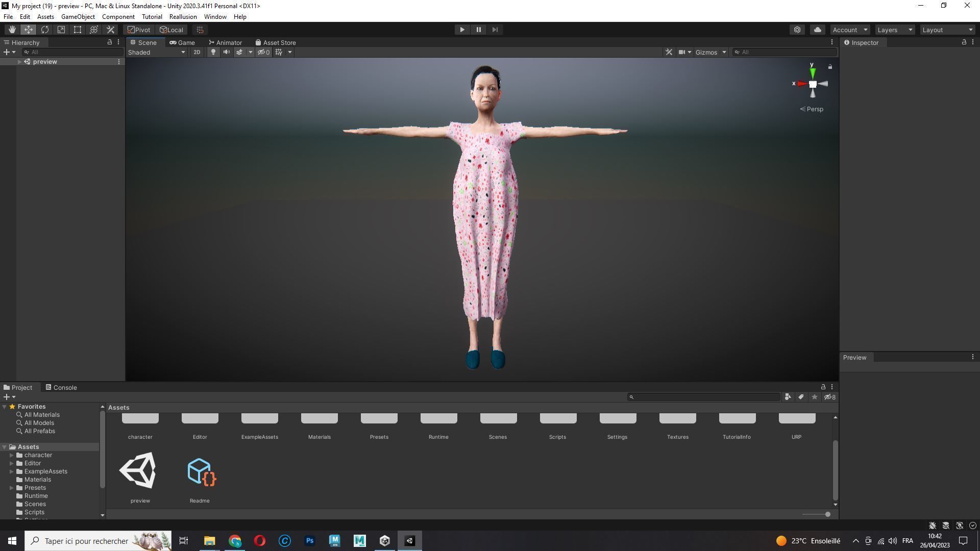Open the Gizmos button
980x551 pixels.
[706, 52]
